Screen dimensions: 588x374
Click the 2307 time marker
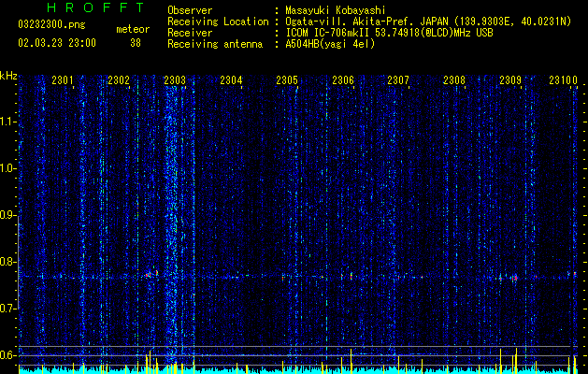(398, 79)
